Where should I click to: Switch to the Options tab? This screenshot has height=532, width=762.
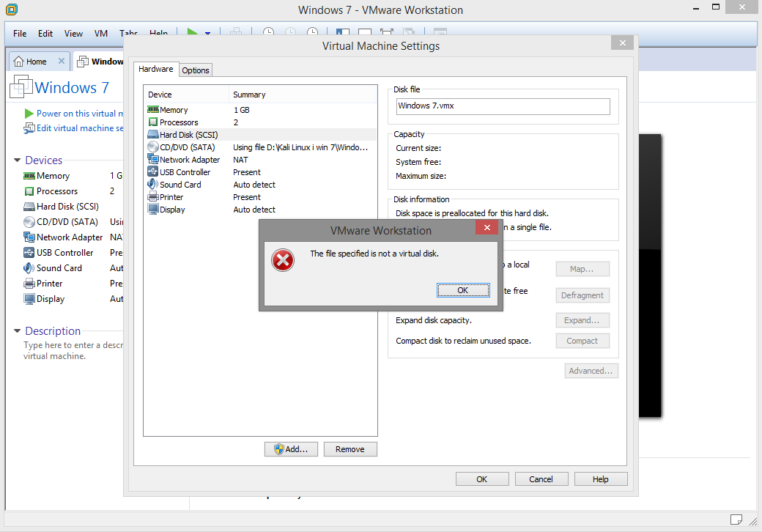pyautogui.click(x=196, y=70)
